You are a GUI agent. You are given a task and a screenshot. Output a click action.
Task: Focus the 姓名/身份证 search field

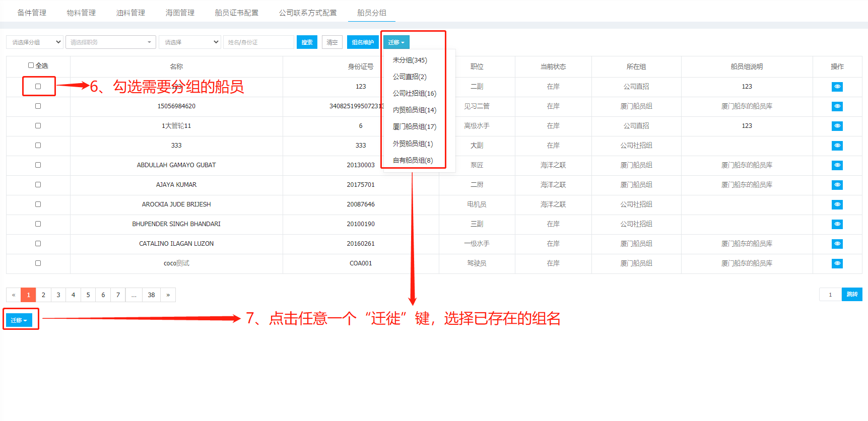point(258,42)
